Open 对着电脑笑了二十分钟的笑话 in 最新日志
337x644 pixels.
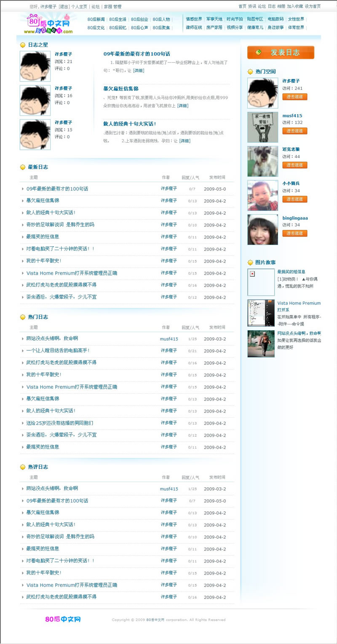60,249
